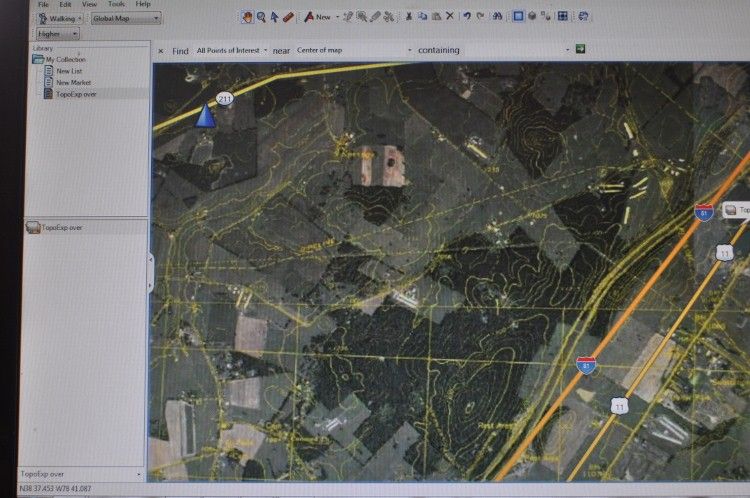
Task: Select the measure ruler tool
Action: [288, 17]
